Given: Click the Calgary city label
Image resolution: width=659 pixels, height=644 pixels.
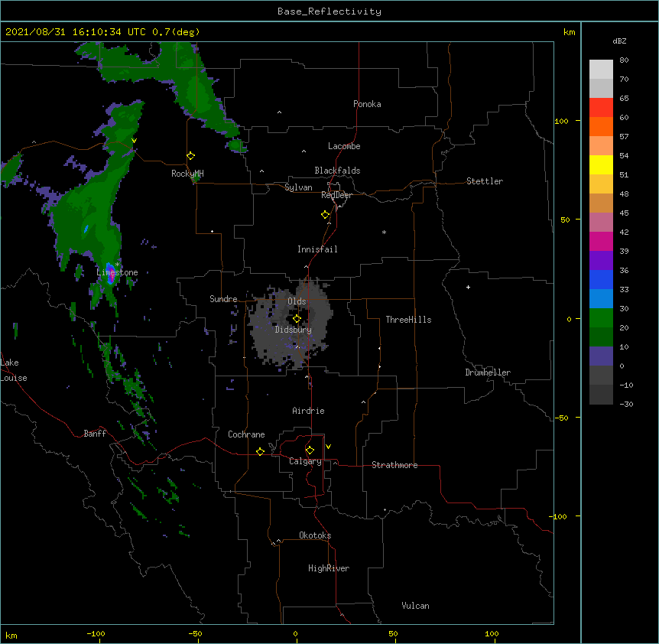Looking at the screenshot, I should [306, 461].
